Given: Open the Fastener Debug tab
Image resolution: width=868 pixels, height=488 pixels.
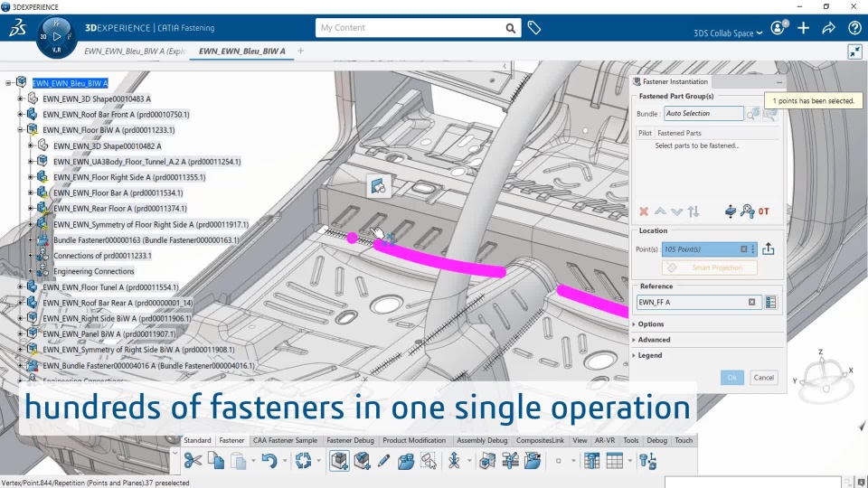Looking at the screenshot, I should [x=351, y=440].
